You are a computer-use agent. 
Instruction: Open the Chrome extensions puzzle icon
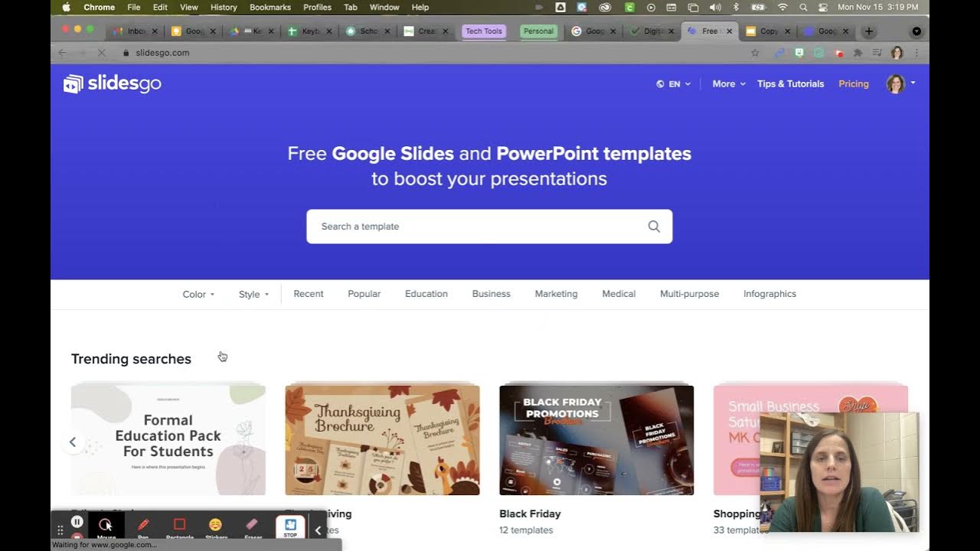pos(857,53)
